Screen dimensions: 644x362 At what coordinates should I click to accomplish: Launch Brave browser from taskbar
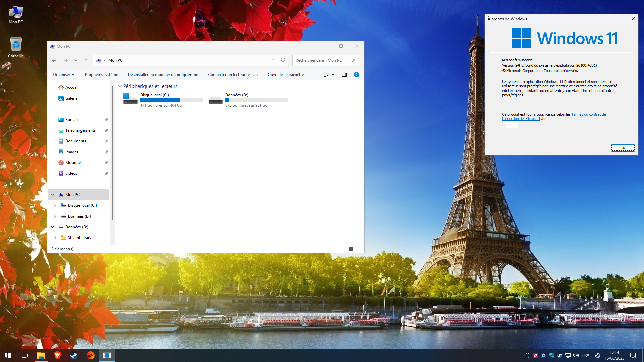(x=57, y=355)
